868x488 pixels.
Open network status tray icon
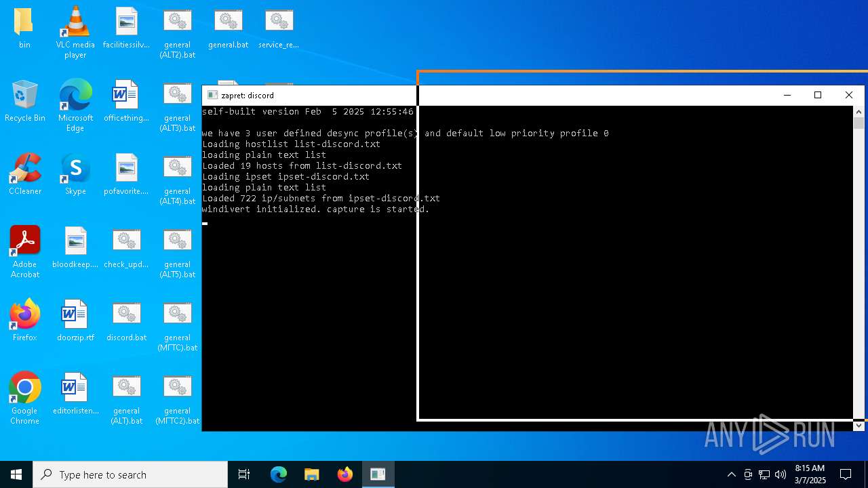click(764, 474)
